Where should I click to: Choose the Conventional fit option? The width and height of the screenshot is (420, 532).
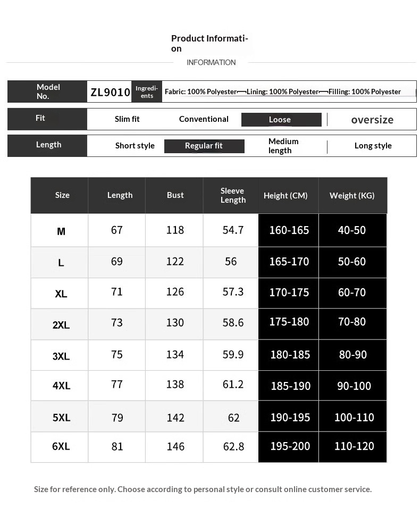204,119
